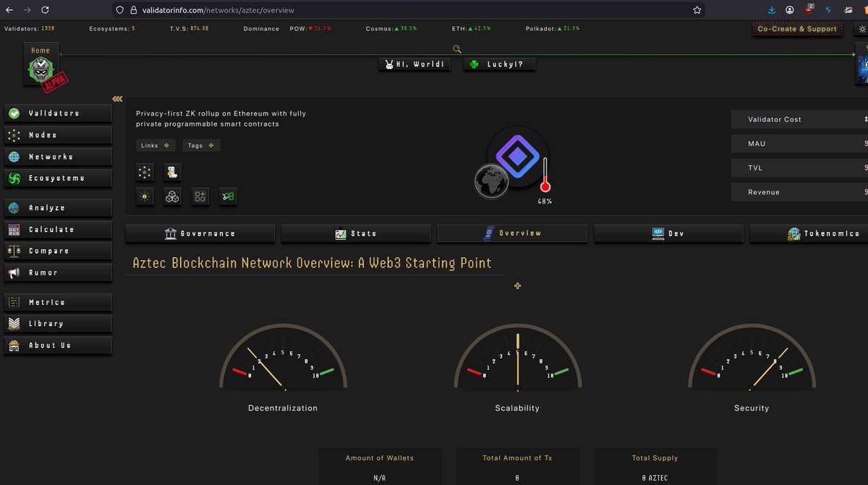The width and height of the screenshot is (868, 485).
Task: Open the Calculate sidebar item
Action: click(59, 230)
